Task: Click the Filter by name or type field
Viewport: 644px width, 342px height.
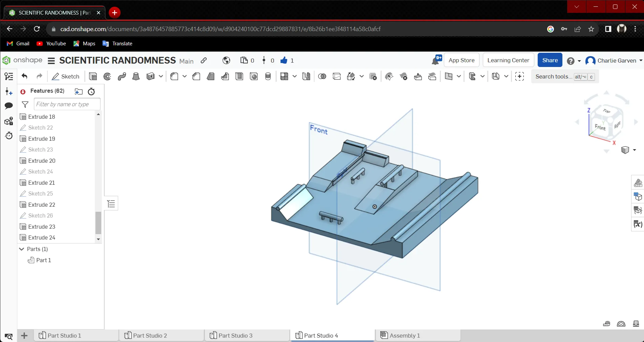Action: click(67, 104)
